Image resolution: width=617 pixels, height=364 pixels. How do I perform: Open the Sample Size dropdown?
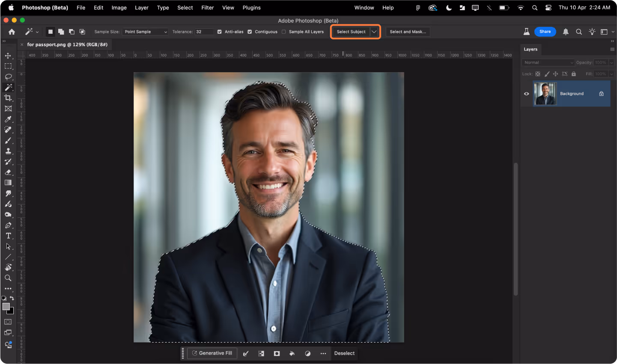pyautogui.click(x=145, y=32)
